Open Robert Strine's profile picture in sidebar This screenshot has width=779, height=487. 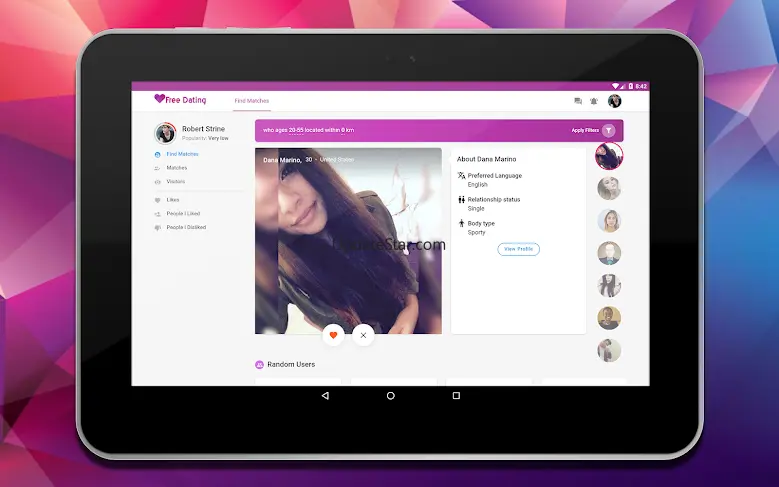165,133
